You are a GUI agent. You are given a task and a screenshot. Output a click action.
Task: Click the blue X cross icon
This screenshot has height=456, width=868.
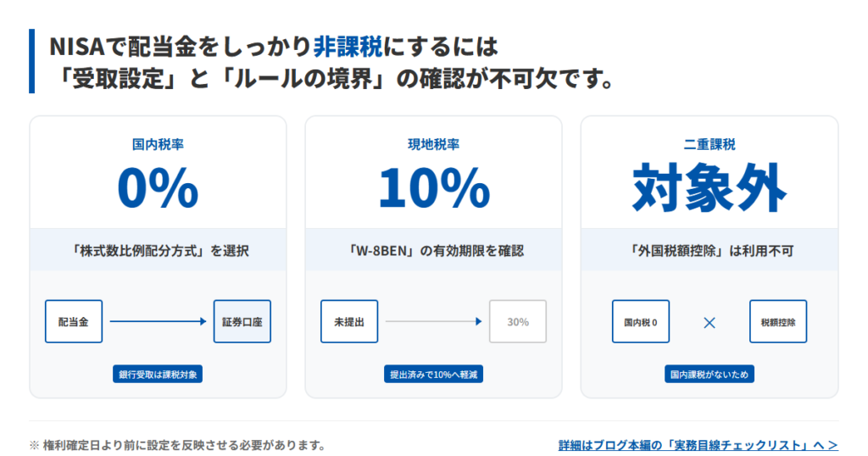coord(710,322)
